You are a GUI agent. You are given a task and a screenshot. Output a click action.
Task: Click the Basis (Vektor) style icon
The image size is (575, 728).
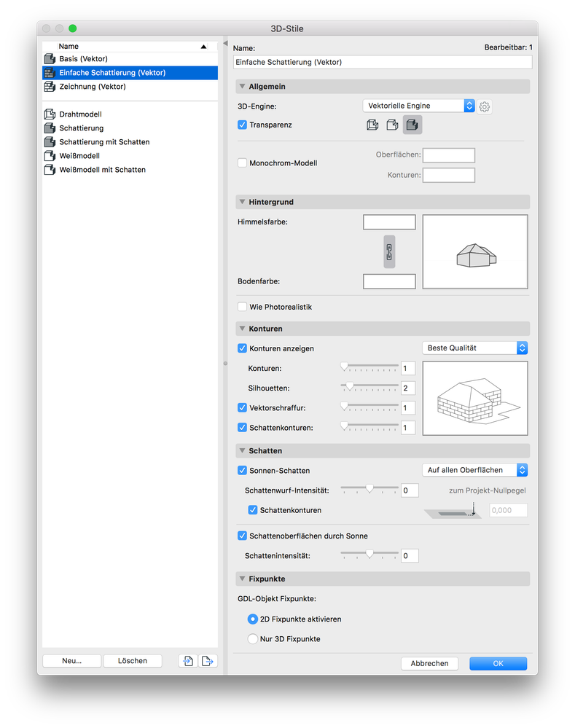(x=50, y=59)
